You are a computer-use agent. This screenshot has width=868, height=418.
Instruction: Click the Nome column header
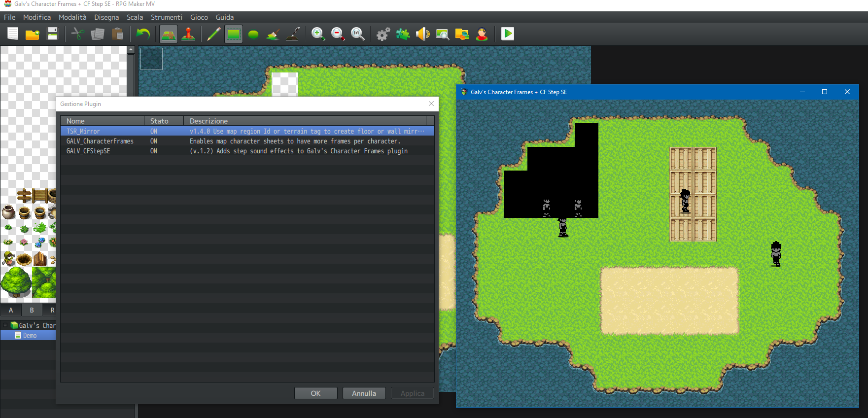103,121
